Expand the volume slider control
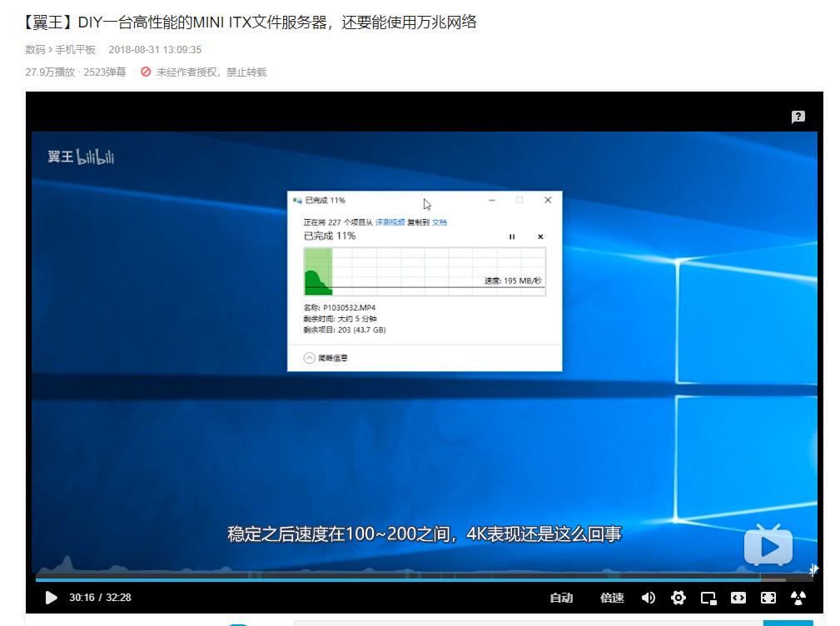Screen dimensions: 840x626 click(x=649, y=598)
